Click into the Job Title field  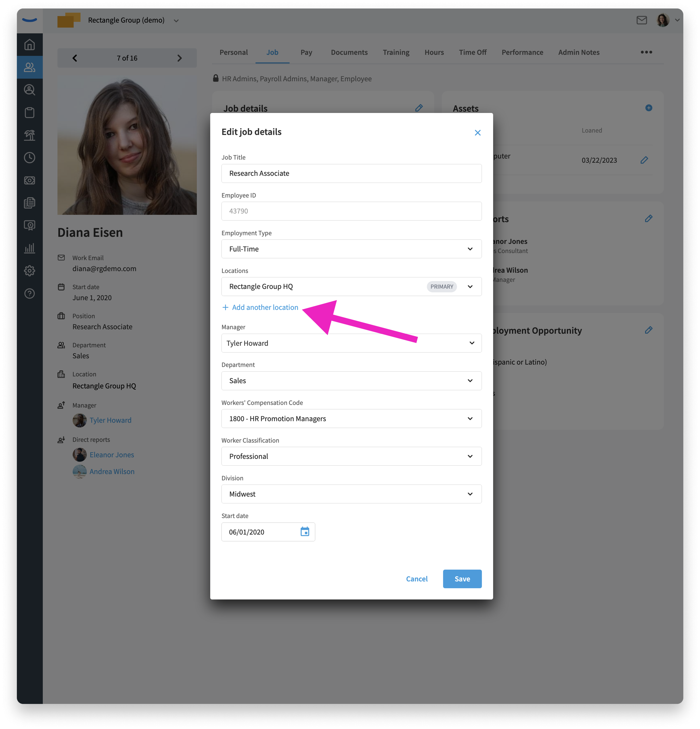pos(351,173)
